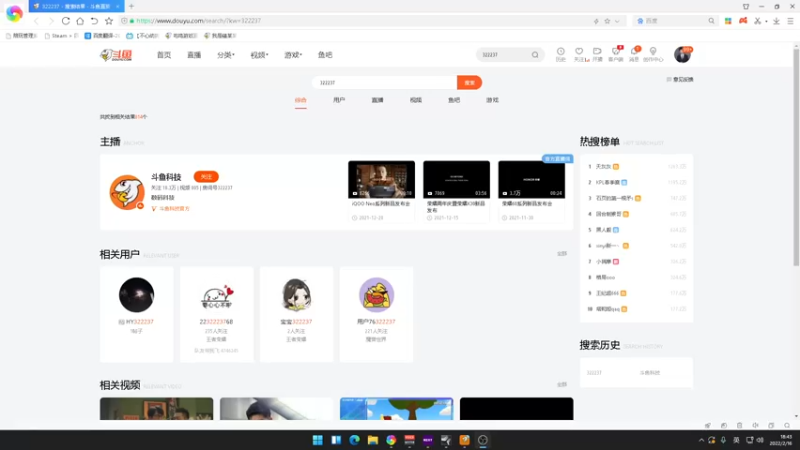Click the browser undo-close icon
800x450 pixels.
[x=94, y=21]
